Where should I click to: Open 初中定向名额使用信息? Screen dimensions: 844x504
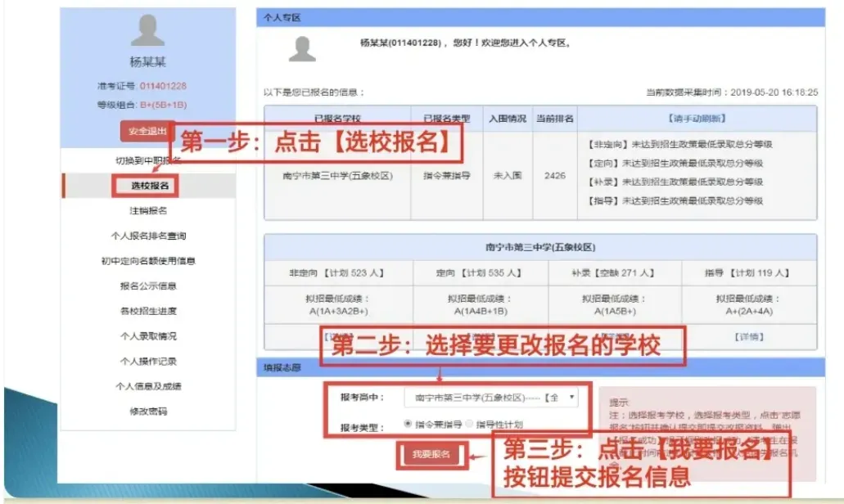(148, 261)
